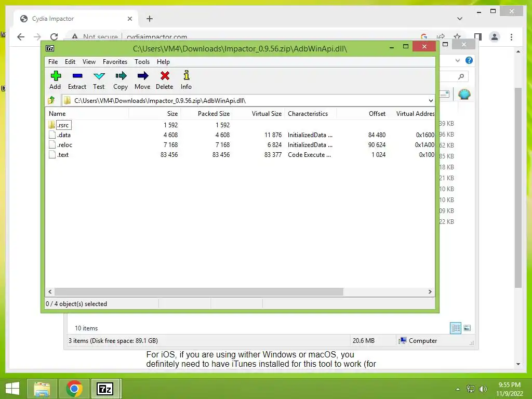Open the View menu
Image resolution: width=532 pixels, height=399 pixels.
[89, 62]
